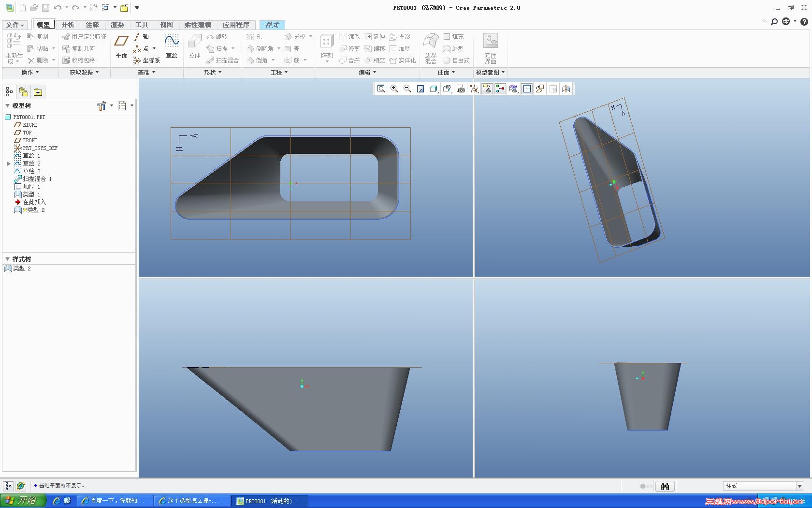Open the selection filter combo box (样式)
This screenshot has height=508, width=812.
763,486
